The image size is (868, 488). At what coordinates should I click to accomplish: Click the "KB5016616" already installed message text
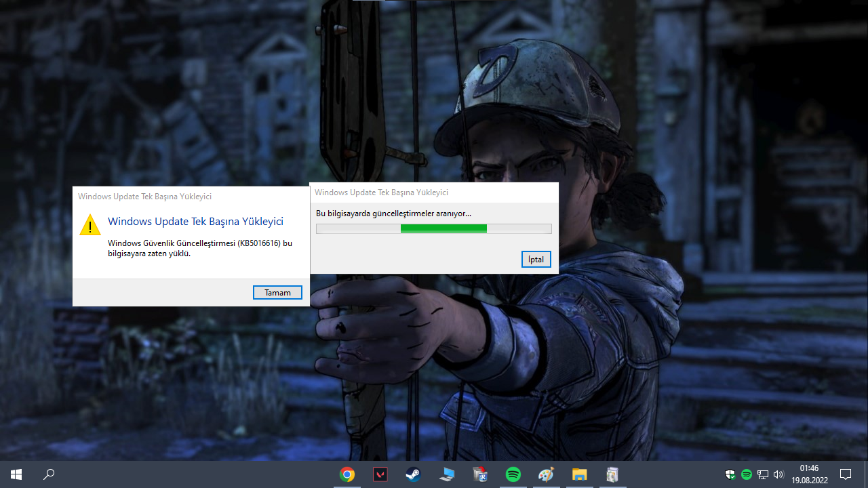[200, 248]
